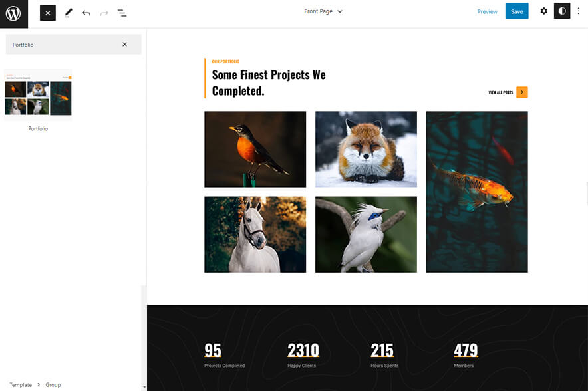Open the WordPress logo menu
Viewport: 588px width, 391px height.
[13, 13]
